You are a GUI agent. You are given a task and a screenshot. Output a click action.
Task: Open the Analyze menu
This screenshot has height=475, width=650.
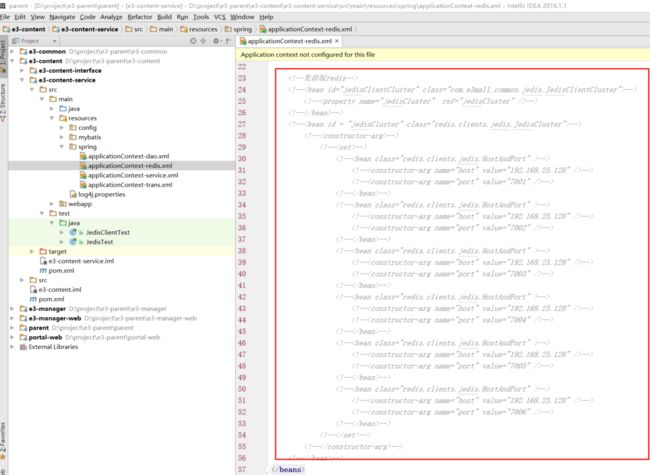coord(111,17)
